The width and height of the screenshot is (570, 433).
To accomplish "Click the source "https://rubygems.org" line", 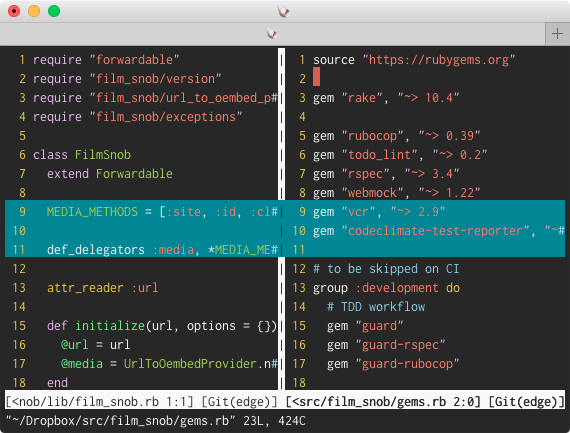I will click(x=414, y=60).
